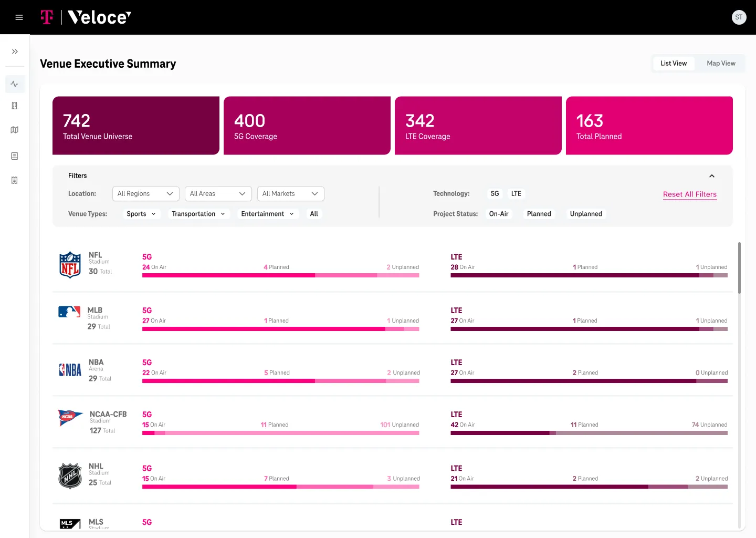The image size is (756, 538).
Task: Click the NCAA-CFB LTE progress bar
Action: [589, 433]
